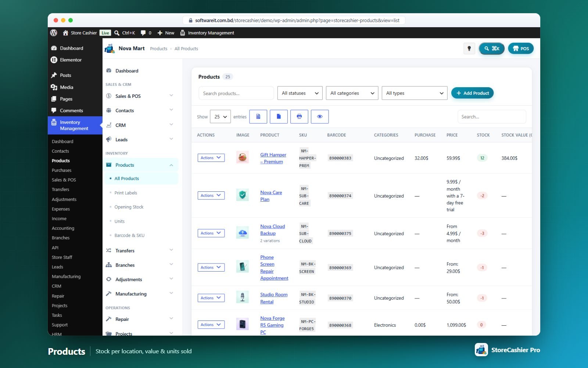
Task: Click New in the admin bar
Action: [x=166, y=33]
